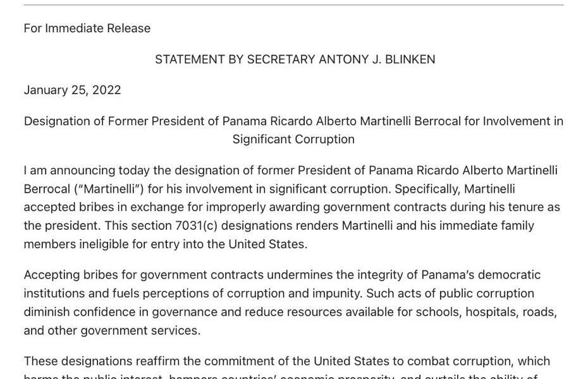Image resolution: width=588 pixels, height=379 pixels.
Task: Click 'Accepting bribes for government contracts'
Action: click(144, 275)
